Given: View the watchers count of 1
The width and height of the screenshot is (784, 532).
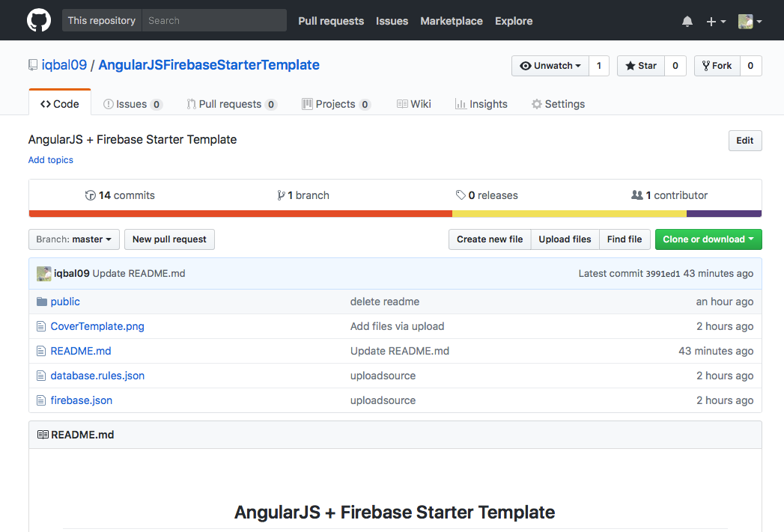Looking at the screenshot, I should click(599, 65).
